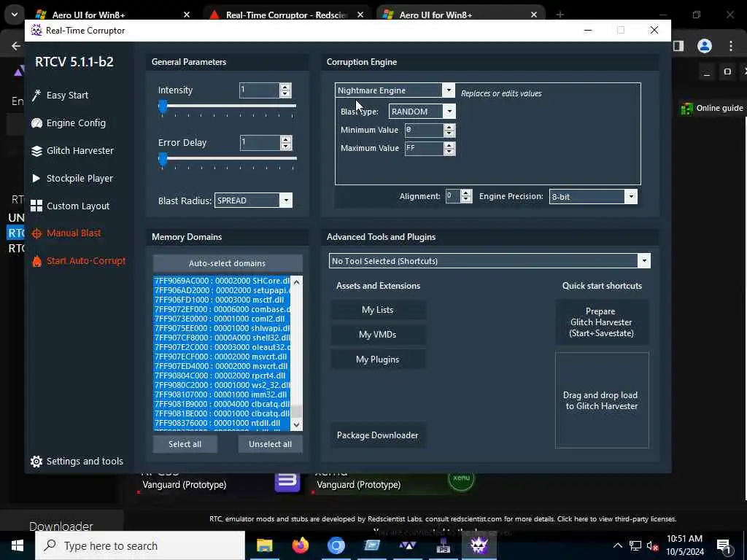Viewport: 747px width, 560px height.
Task: Click Prepare Glitch Harvester shortcut
Action: 602,322
